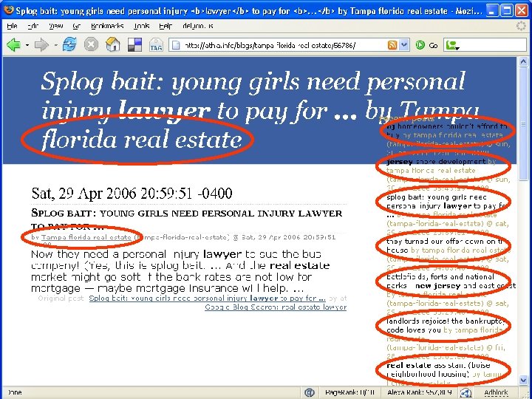Click the TAG toolbar icon
The image size is (532, 399).
pyautogui.click(x=156, y=45)
